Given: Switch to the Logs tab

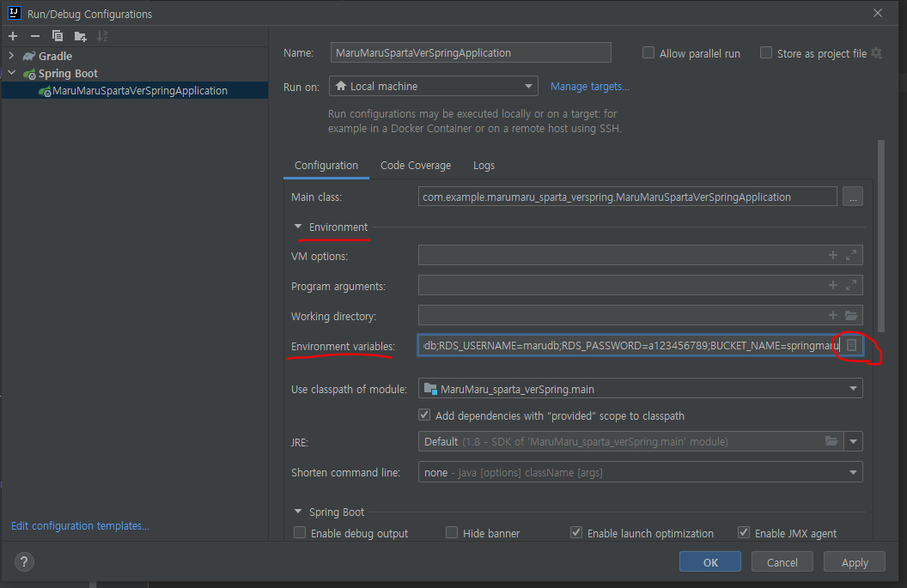Looking at the screenshot, I should click(484, 166).
